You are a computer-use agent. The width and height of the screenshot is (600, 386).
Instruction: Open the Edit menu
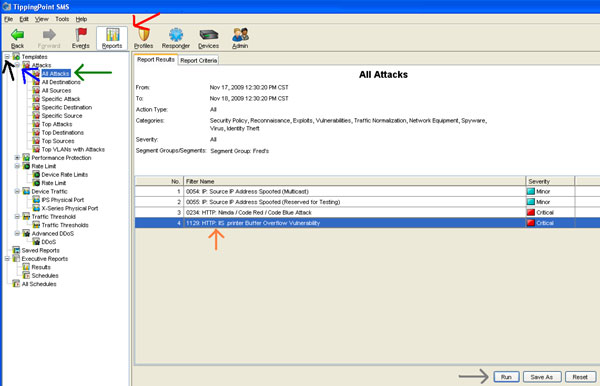tap(24, 19)
